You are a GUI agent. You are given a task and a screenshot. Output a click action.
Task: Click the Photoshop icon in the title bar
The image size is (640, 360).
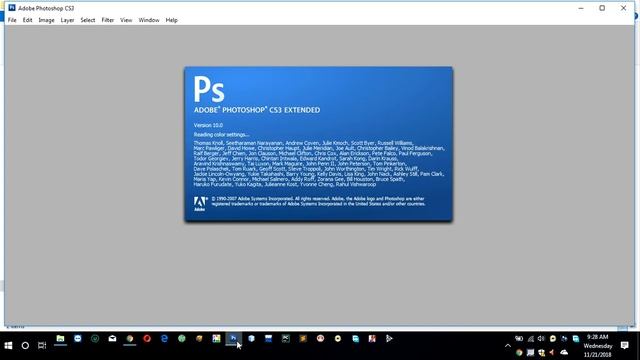point(12,8)
